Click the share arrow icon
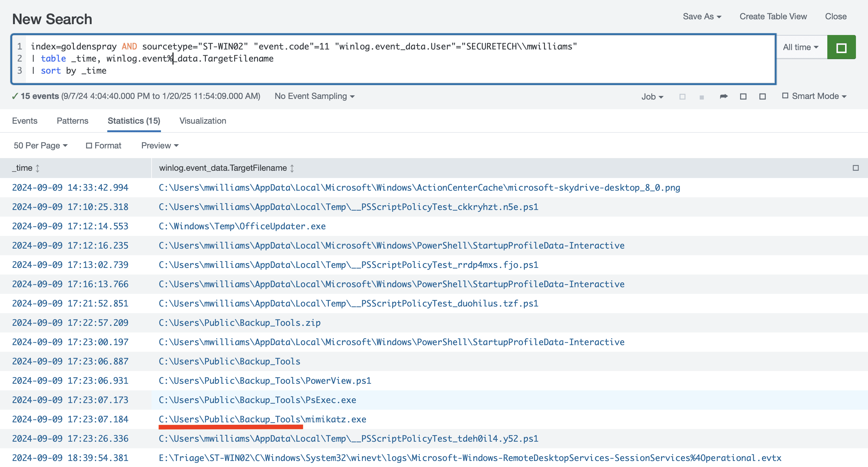 pos(723,97)
